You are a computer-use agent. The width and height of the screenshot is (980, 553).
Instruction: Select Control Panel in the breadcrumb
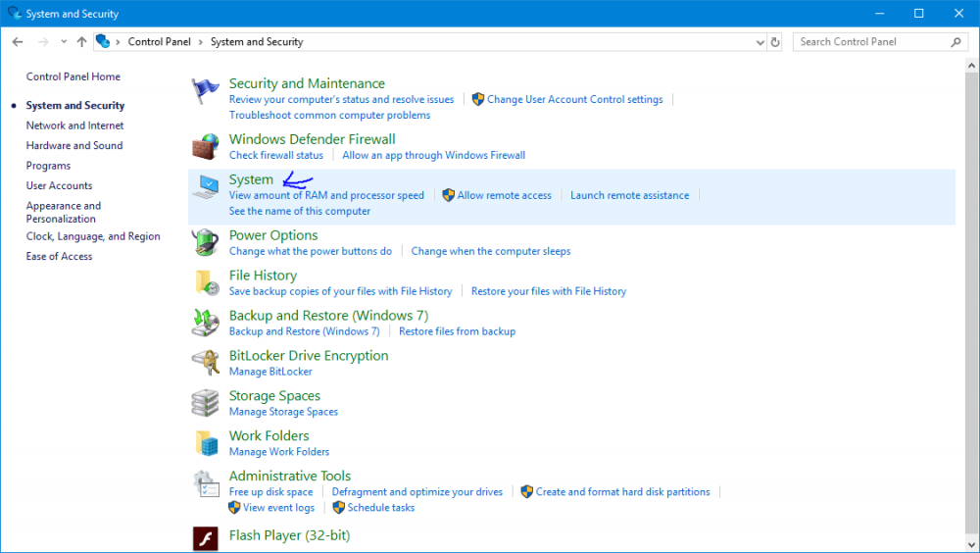(160, 42)
